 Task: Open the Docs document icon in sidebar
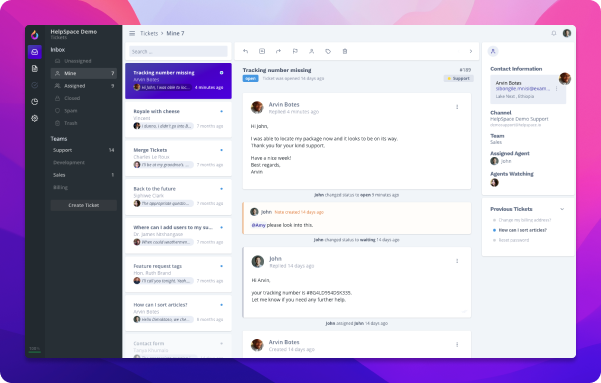pos(34,68)
